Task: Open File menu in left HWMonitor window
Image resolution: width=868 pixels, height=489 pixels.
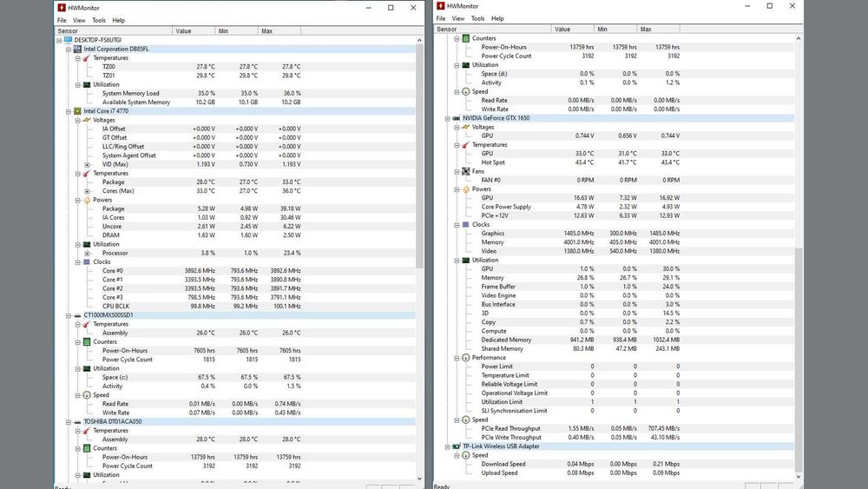Action: click(62, 20)
